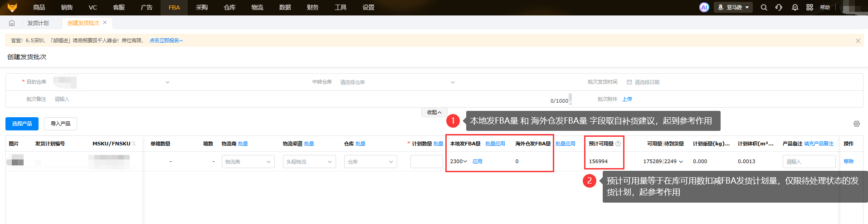
Task: Click the 帮助 link
Action: click(x=825, y=7)
